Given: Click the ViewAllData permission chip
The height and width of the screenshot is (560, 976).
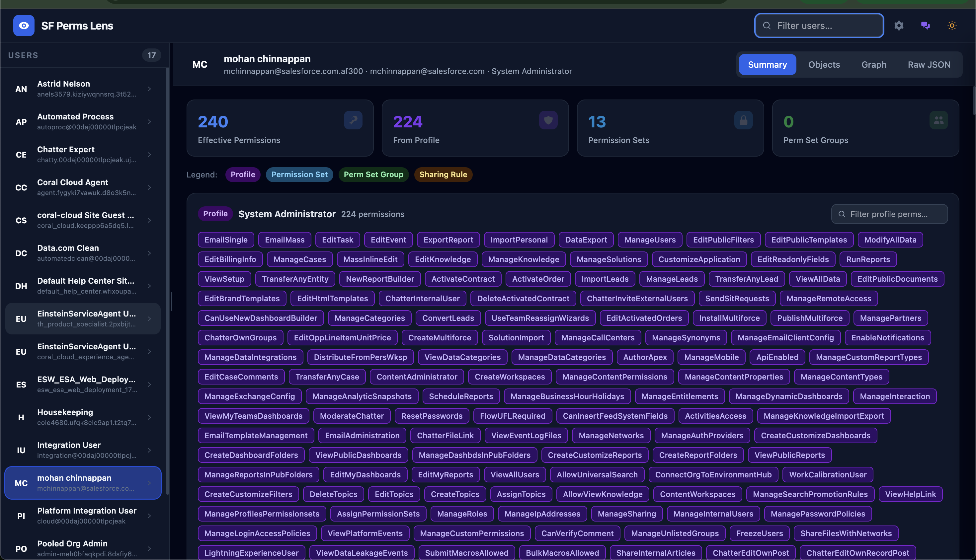Looking at the screenshot, I should click(817, 279).
